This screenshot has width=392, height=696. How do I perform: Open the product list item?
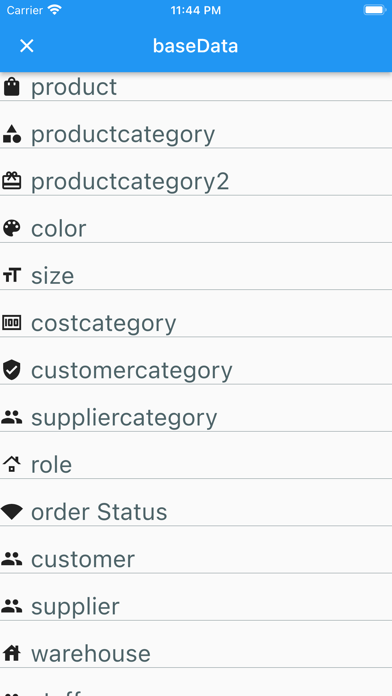[196, 87]
